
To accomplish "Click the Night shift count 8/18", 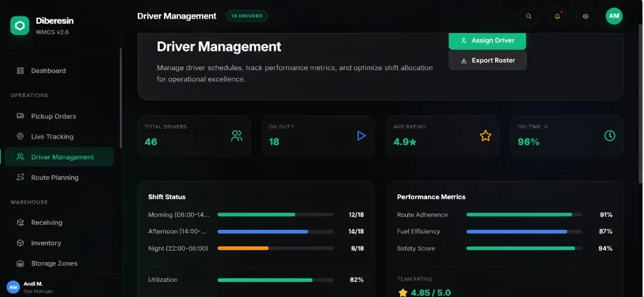I will pos(357,248).
